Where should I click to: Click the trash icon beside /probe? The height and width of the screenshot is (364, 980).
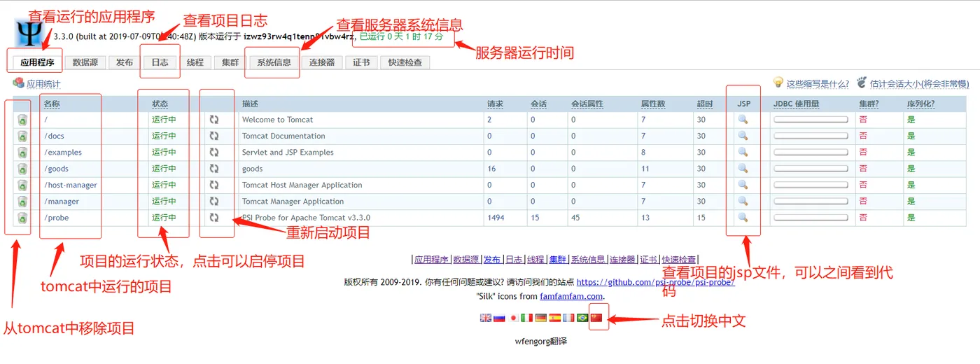point(22,218)
